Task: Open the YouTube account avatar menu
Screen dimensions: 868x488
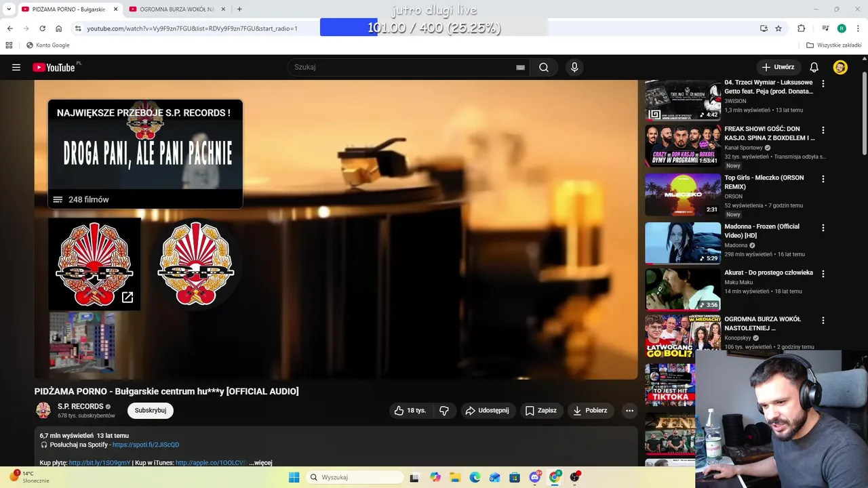Action: [840, 67]
